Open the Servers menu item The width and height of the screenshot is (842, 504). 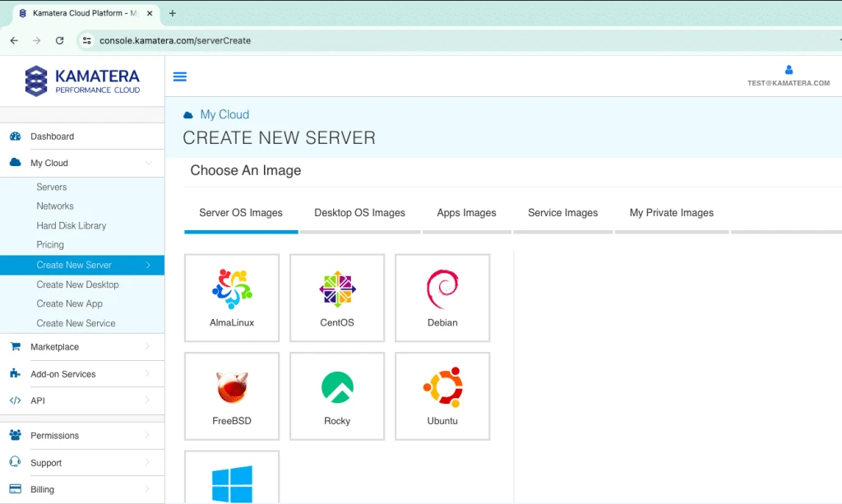(52, 187)
